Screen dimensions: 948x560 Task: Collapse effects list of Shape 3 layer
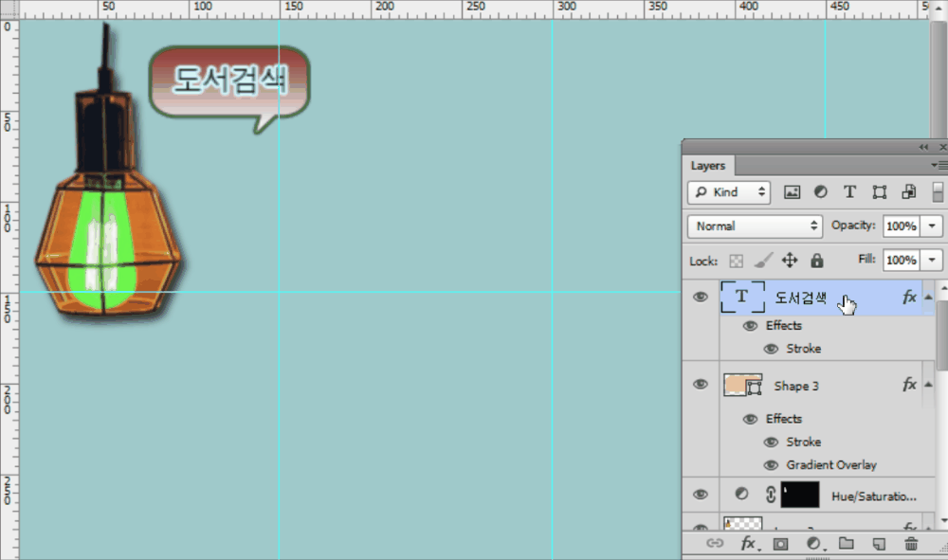[928, 385]
